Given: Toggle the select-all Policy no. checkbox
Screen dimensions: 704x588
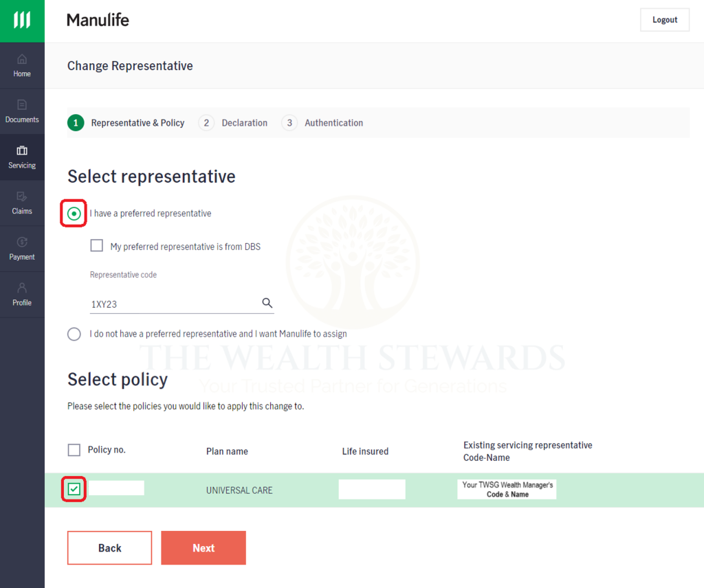Looking at the screenshot, I should coord(74,449).
